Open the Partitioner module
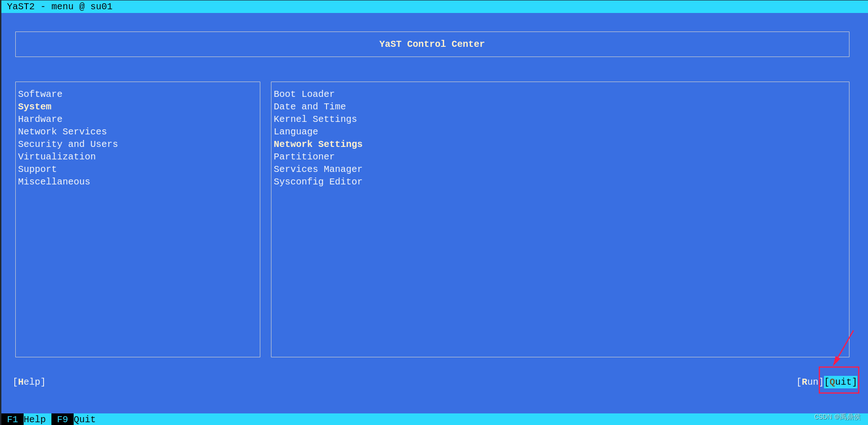 (304, 157)
